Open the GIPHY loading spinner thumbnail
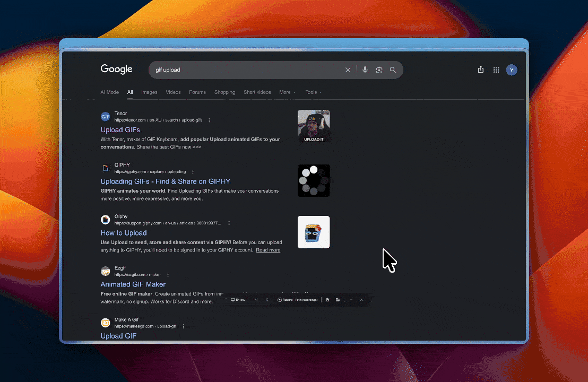The image size is (588, 382). pos(314,181)
